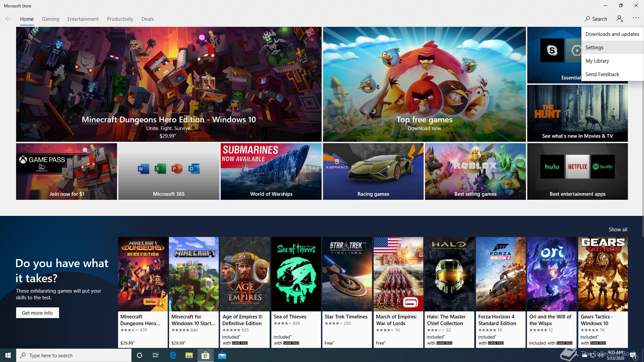644x362 pixels.
Task: Open the Windows Start menu
Action: [8, 355]
